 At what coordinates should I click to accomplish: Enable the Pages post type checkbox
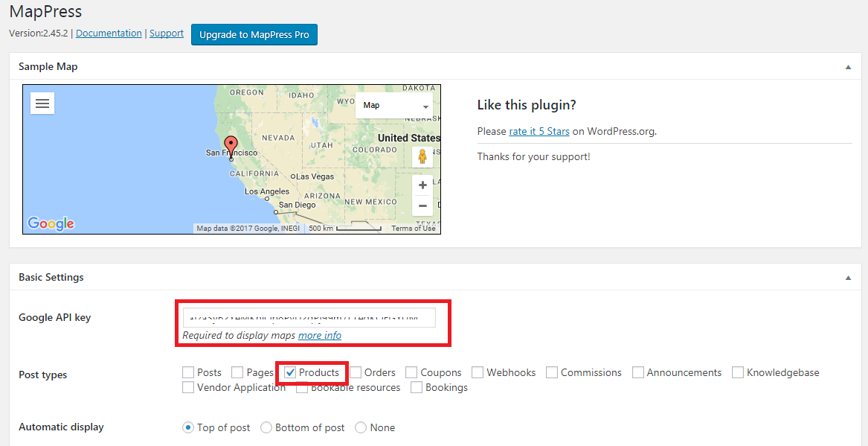237,372
